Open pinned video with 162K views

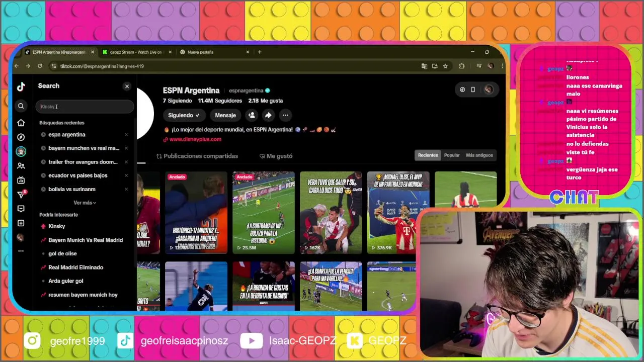tap(331, 212)
